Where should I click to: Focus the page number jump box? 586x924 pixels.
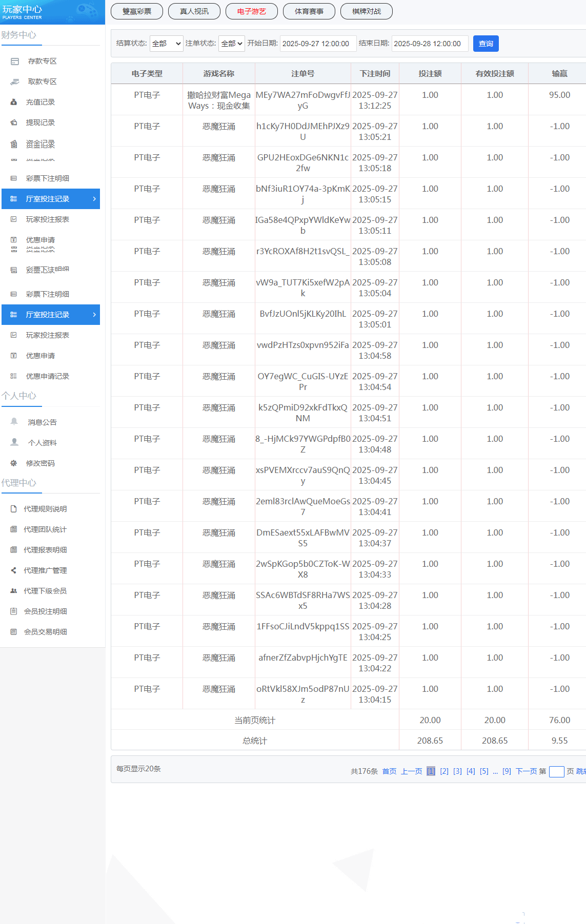tap(556, 772)
